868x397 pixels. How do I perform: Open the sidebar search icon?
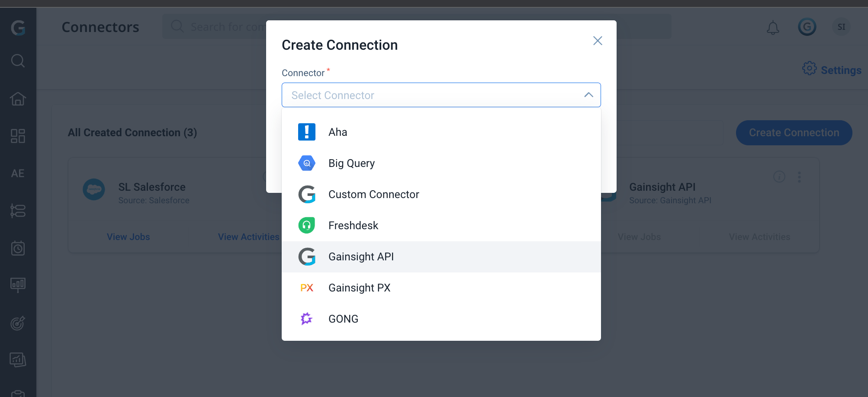pos(18,61)
